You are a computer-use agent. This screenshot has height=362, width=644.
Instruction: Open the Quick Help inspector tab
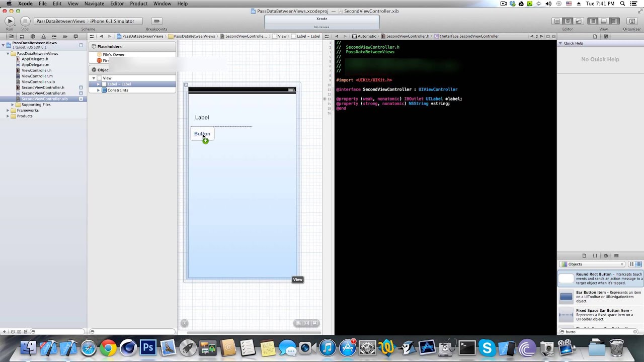606,36
